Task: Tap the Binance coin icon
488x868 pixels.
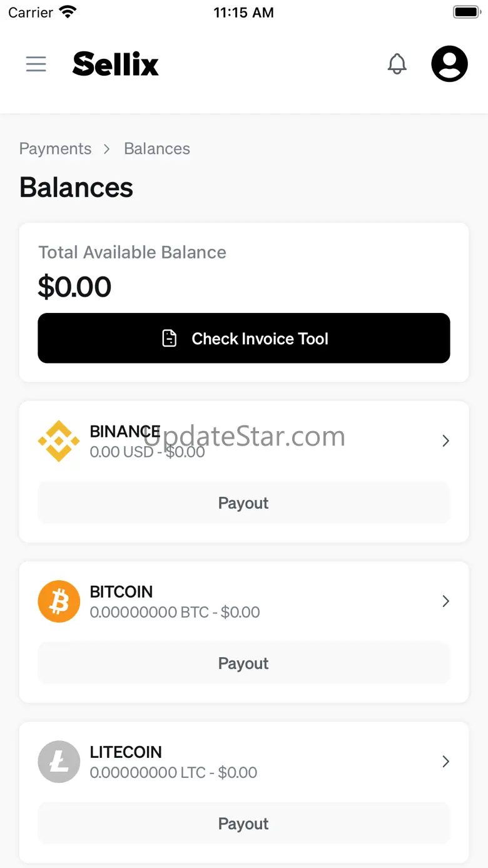Action: point(59,441)
